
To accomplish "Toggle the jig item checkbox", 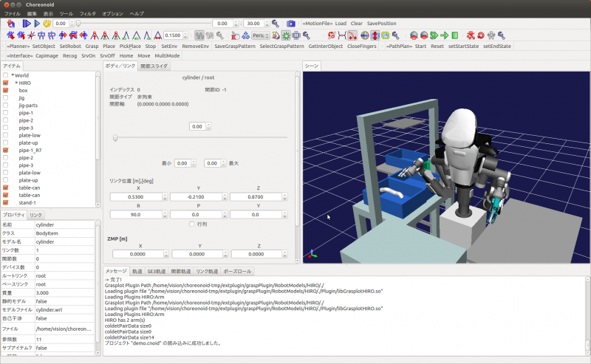I will [x=6, y=97].
